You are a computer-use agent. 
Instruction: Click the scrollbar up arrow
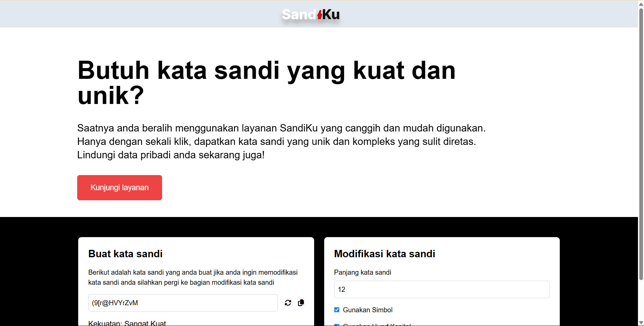pos(640,4)
